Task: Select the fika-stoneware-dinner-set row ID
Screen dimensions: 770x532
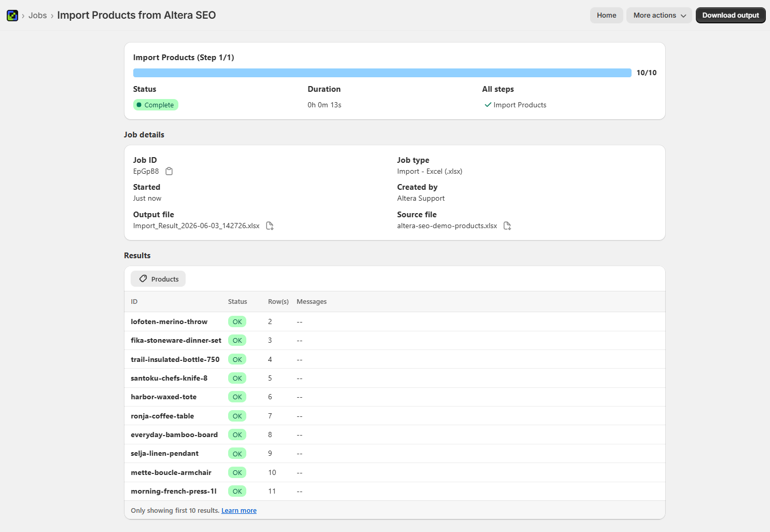Action: [x=176, y=341]
